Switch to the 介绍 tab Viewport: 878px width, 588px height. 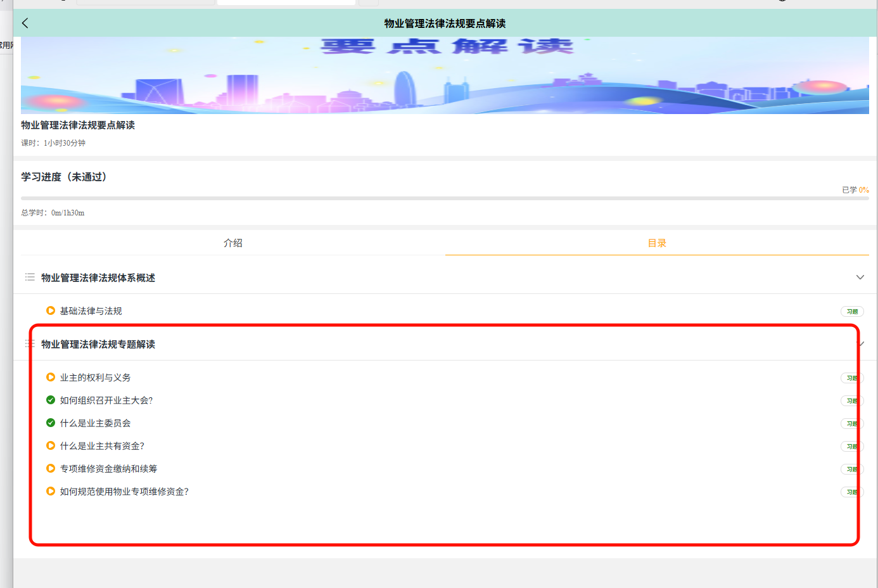(x=232, y=243)
